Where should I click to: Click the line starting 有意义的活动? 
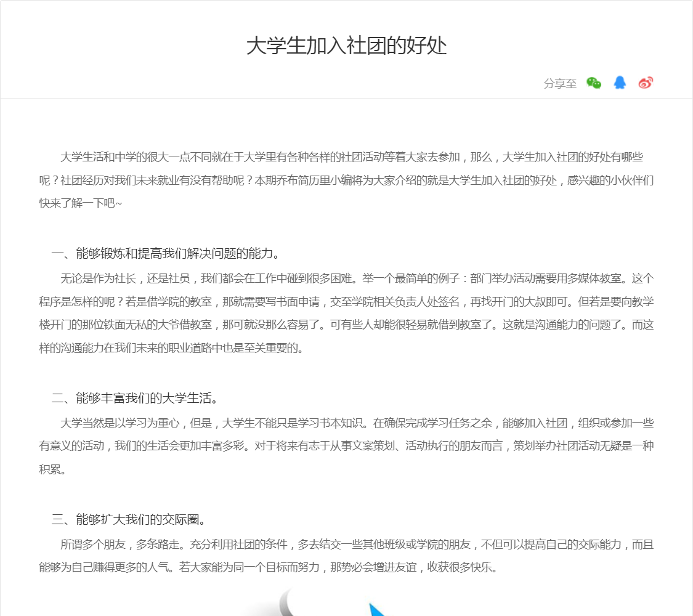(x=346, y=447)
